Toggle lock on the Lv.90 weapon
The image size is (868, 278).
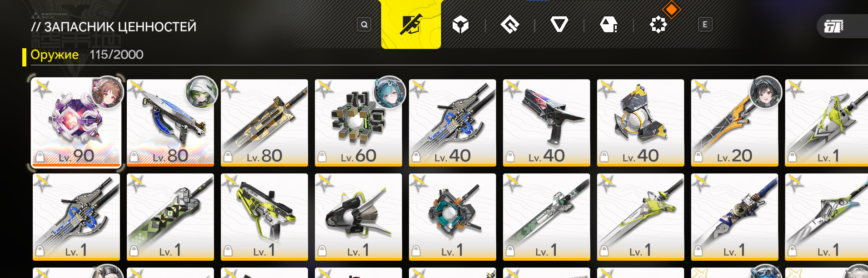pos(40,157)
